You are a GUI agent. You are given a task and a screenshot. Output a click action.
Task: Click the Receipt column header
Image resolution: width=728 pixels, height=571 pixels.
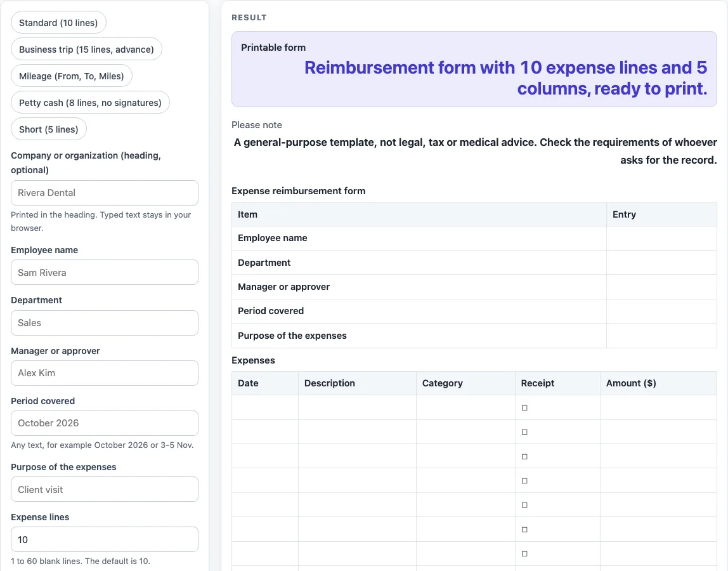coord(557,383)
